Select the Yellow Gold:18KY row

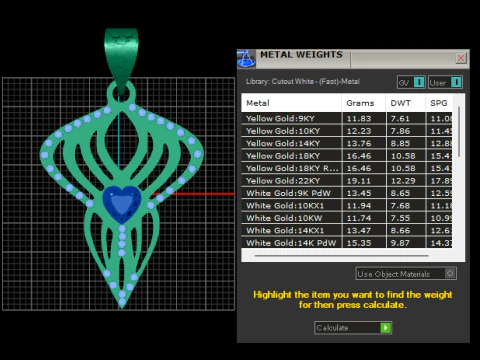[347, 156]
